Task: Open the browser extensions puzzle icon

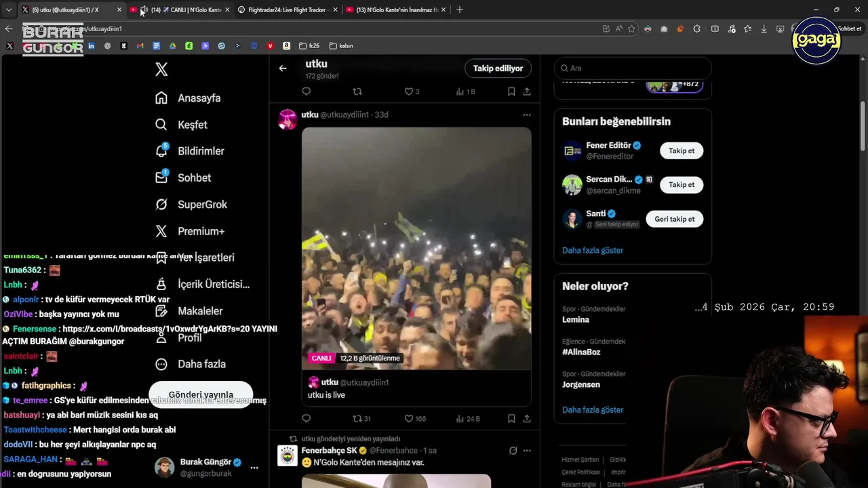Action: [697, 28]
